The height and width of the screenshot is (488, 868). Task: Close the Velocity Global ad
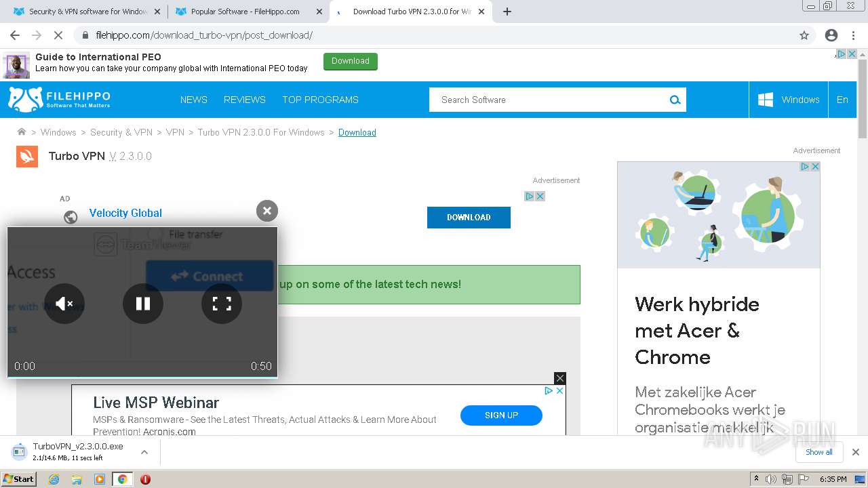tap(540, 196)
